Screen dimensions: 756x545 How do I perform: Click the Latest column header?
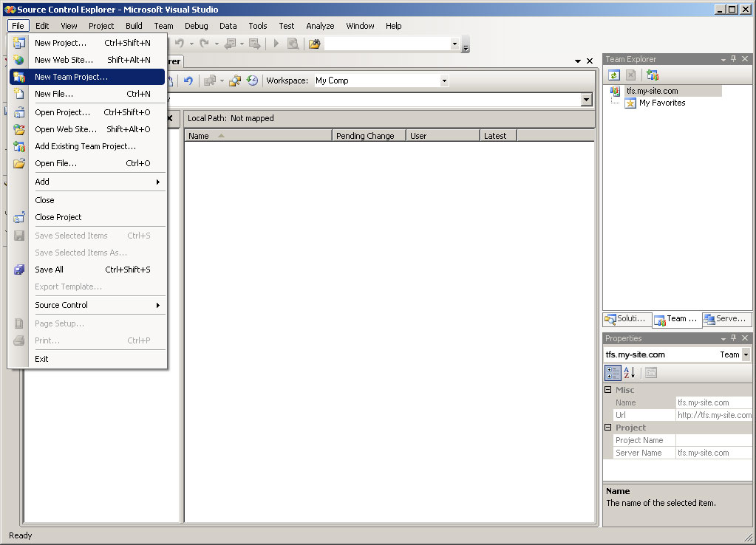click(498, 136)
